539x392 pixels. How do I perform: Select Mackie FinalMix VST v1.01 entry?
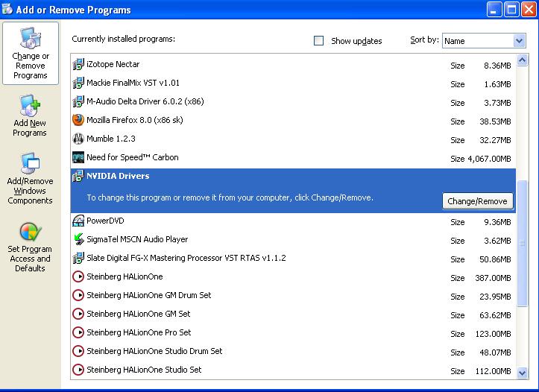(293, 83)
